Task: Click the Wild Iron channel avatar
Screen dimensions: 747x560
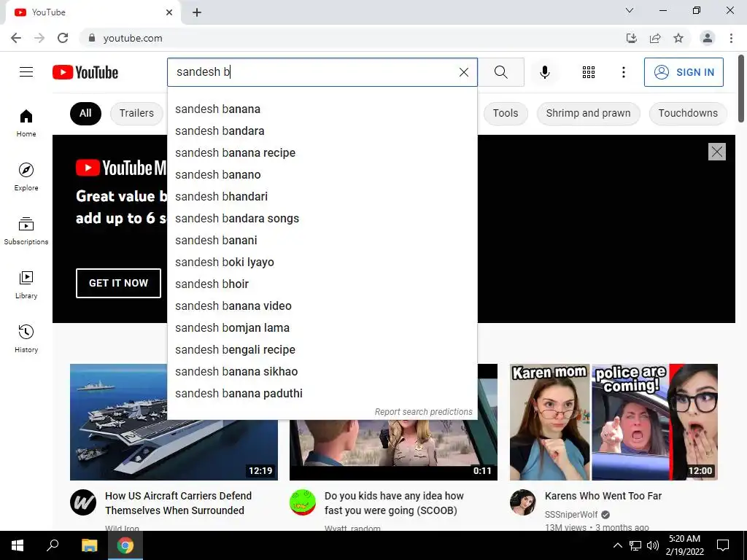Action: (83, 502)
